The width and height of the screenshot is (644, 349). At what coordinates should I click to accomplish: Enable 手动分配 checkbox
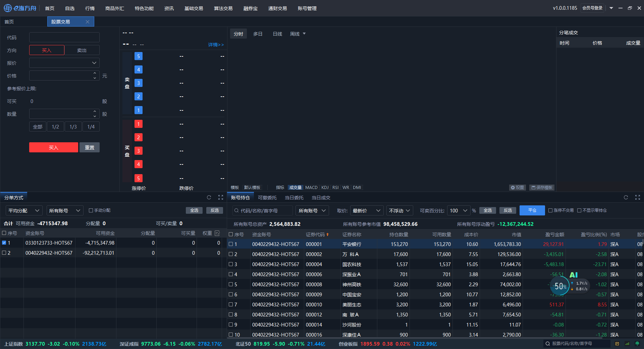tap(91, 210)
